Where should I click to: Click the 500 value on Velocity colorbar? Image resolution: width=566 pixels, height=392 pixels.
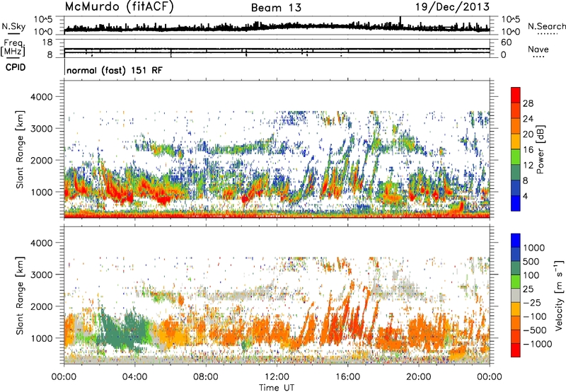pyautogui.click(x=531, y=261)
